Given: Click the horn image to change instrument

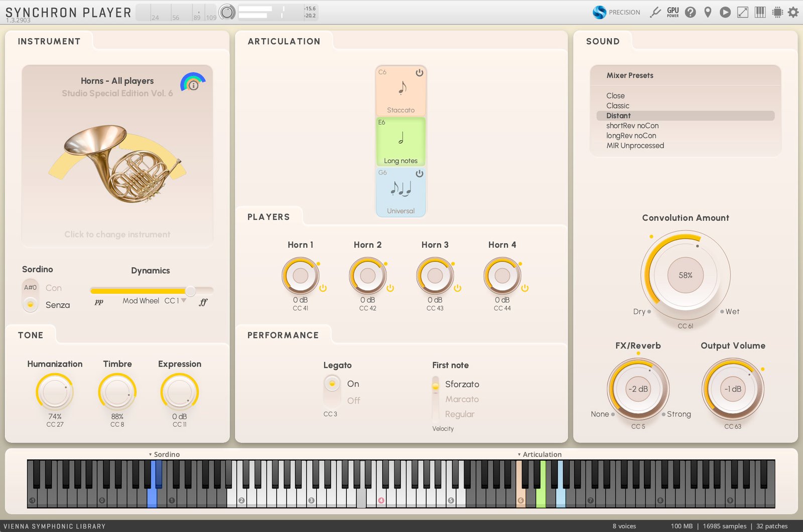Looking at the screenshot, I should pos(117,165).
